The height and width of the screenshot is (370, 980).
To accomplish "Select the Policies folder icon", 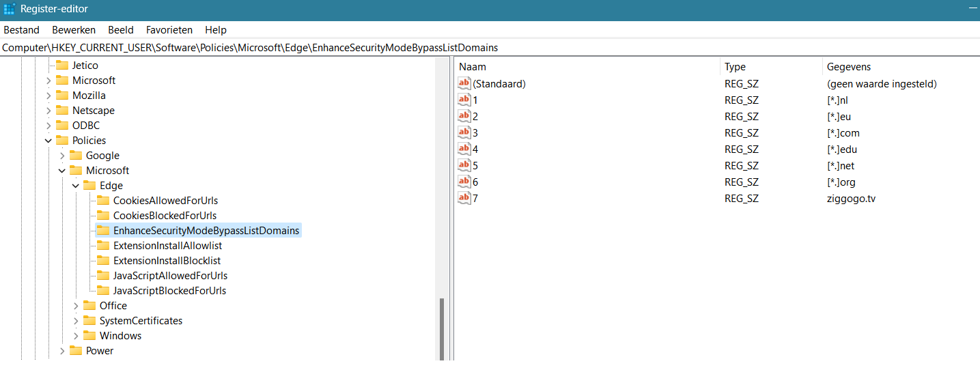I will [x=62, y=141].
